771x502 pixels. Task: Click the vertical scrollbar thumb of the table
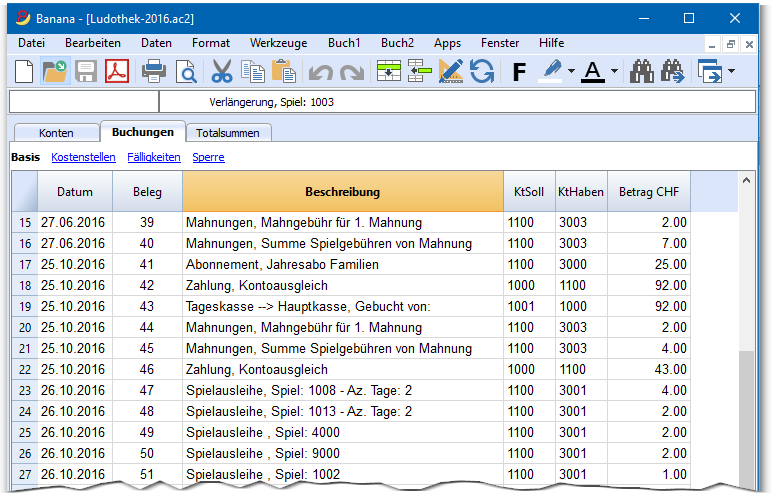click(746, 418)
